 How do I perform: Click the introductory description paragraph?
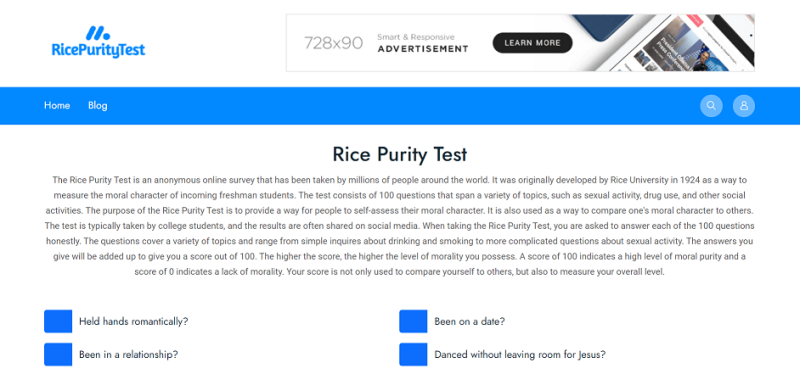[x=399, y=226]
